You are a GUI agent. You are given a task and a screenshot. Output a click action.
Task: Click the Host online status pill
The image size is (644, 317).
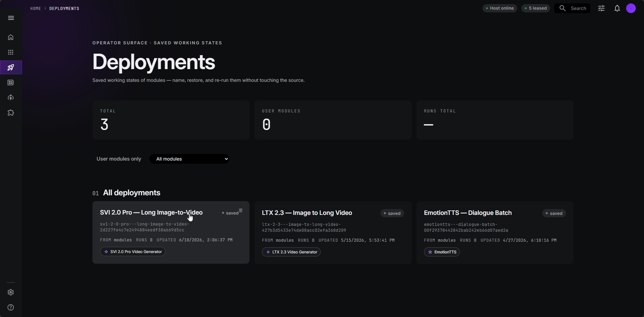click(500, 8)
